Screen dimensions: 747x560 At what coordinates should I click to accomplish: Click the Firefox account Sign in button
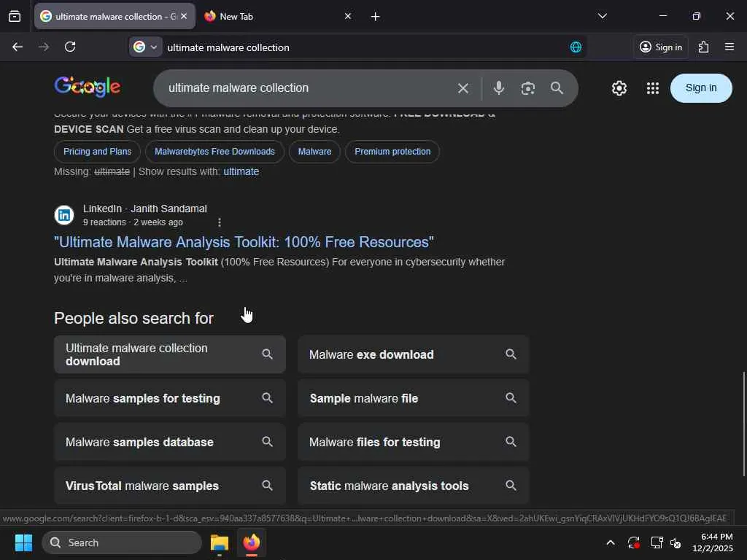pos(661,47)
